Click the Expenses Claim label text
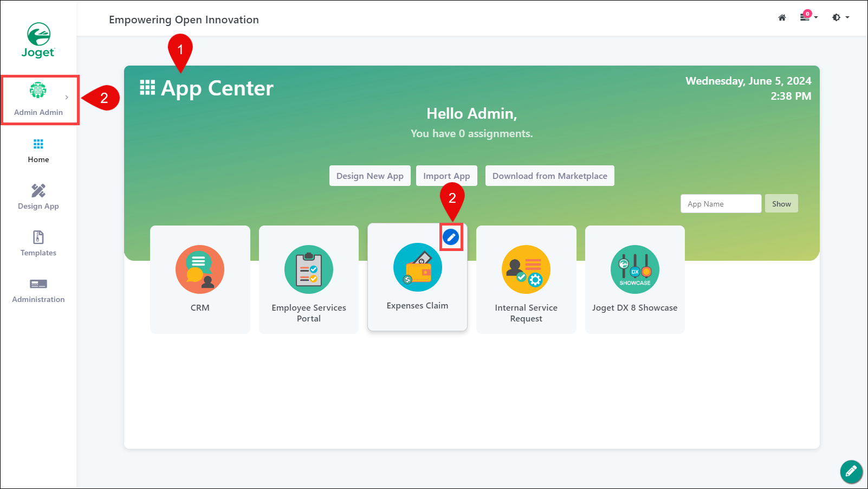 click(417, 306)
